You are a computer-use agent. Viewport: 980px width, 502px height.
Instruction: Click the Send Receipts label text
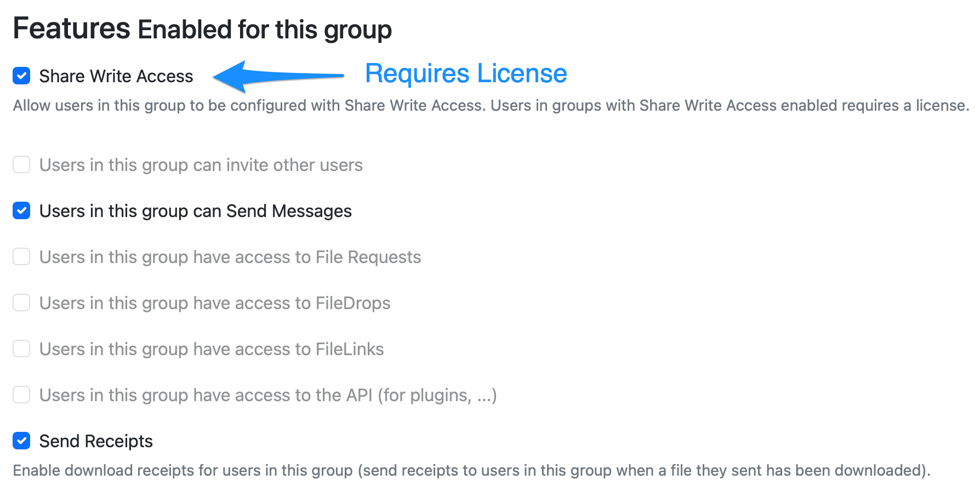[95, 441]
